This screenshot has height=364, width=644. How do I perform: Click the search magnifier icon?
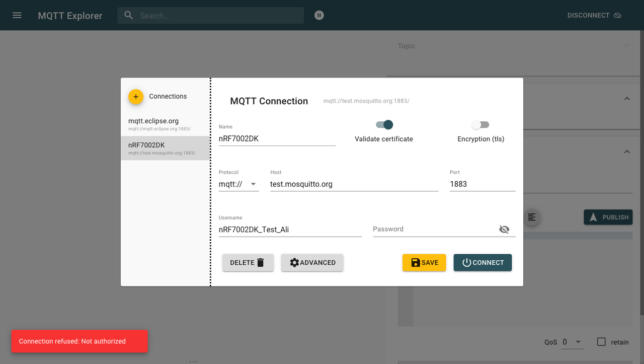(129, 15)
